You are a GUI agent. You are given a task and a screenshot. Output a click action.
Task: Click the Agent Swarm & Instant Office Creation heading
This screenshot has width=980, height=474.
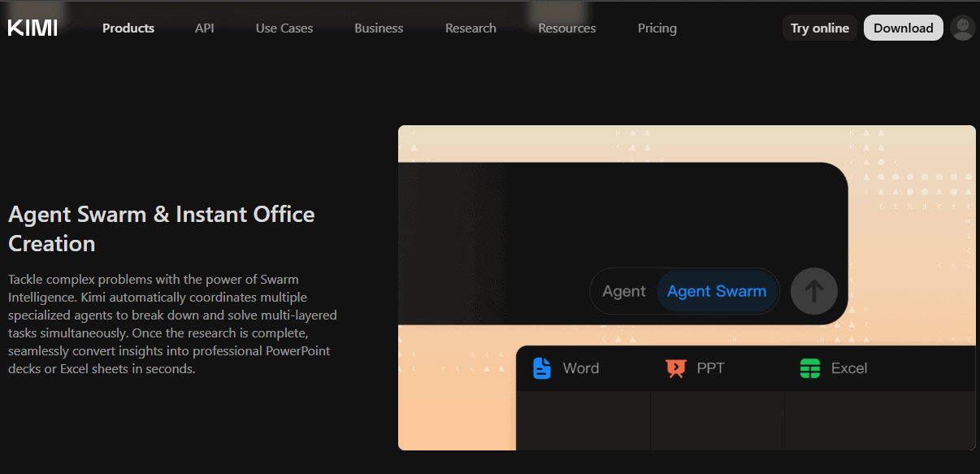coord(162,229)
